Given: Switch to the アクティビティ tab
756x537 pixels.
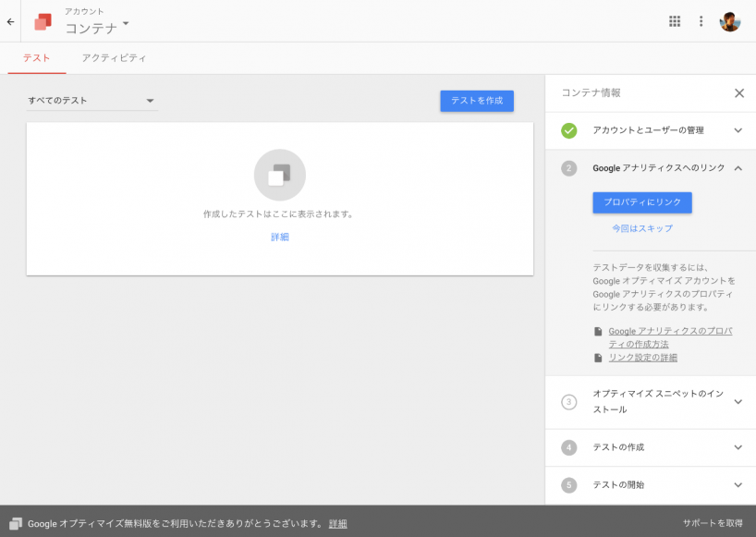Looking at the screenshot, I should coord(114,58).
